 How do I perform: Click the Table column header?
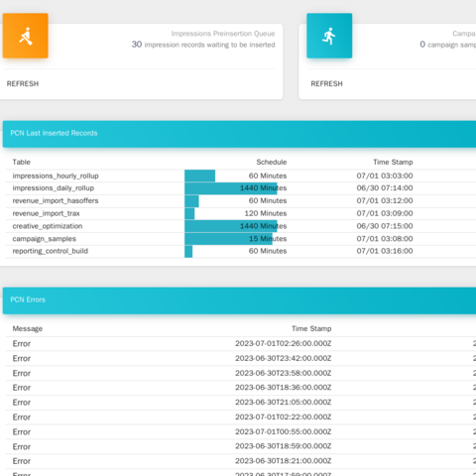(x=22, y=162)
